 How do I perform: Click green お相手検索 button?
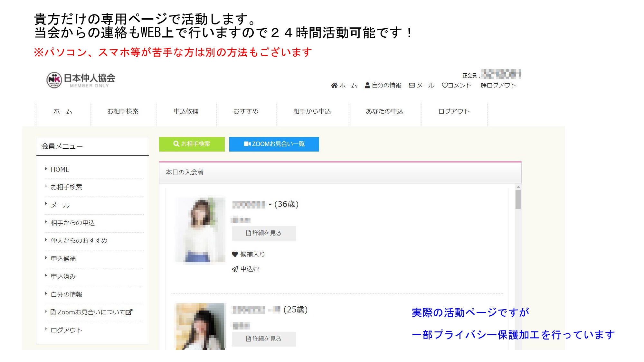[192, 144]
